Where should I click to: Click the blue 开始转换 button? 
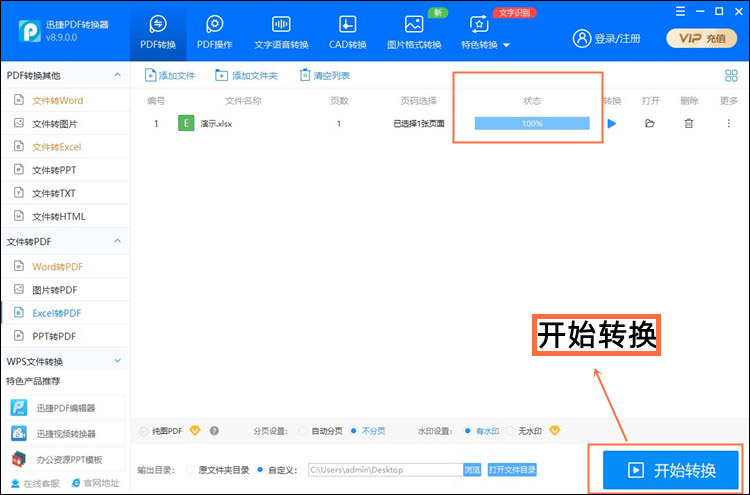671,470
